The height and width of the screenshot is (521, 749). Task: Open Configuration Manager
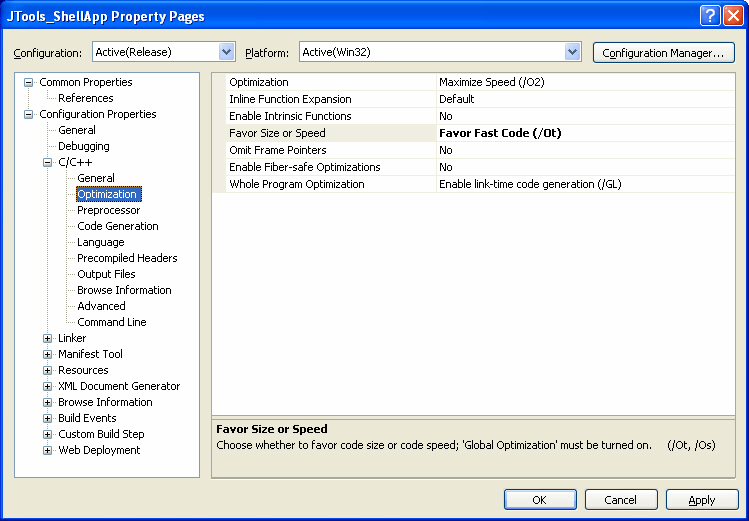pos(663,53)
